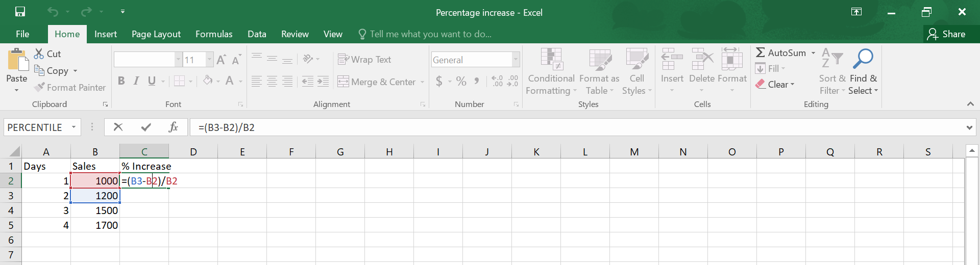Click Format cells icon
This screenshot has width=980, height=265.
click(732, 59)
